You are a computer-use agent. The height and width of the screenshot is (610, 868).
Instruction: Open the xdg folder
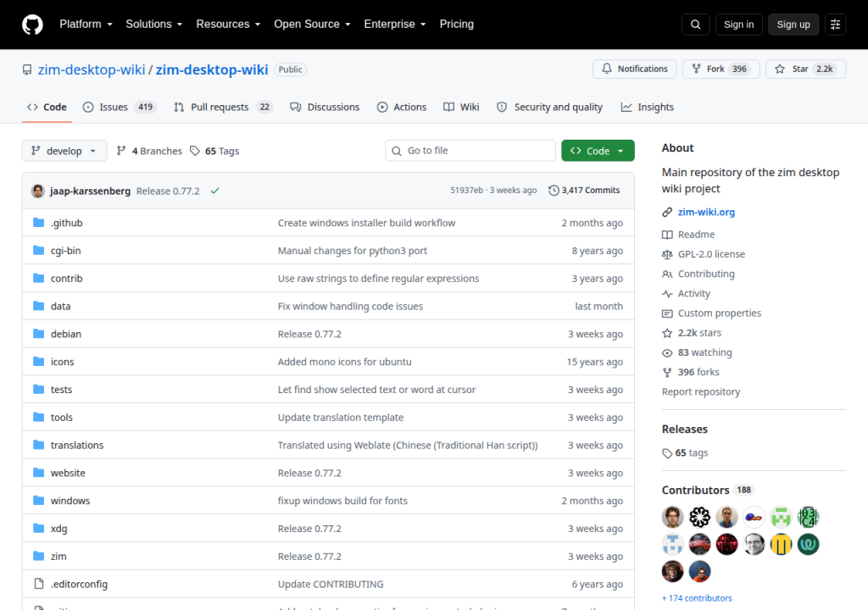[58, 528]
